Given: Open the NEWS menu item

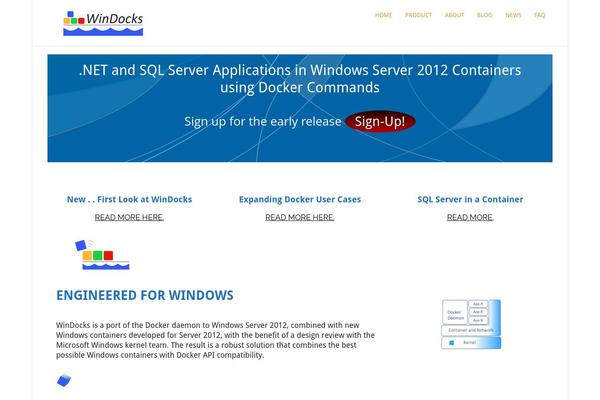Looking at the screenshot, I should (x=513, y=15).
